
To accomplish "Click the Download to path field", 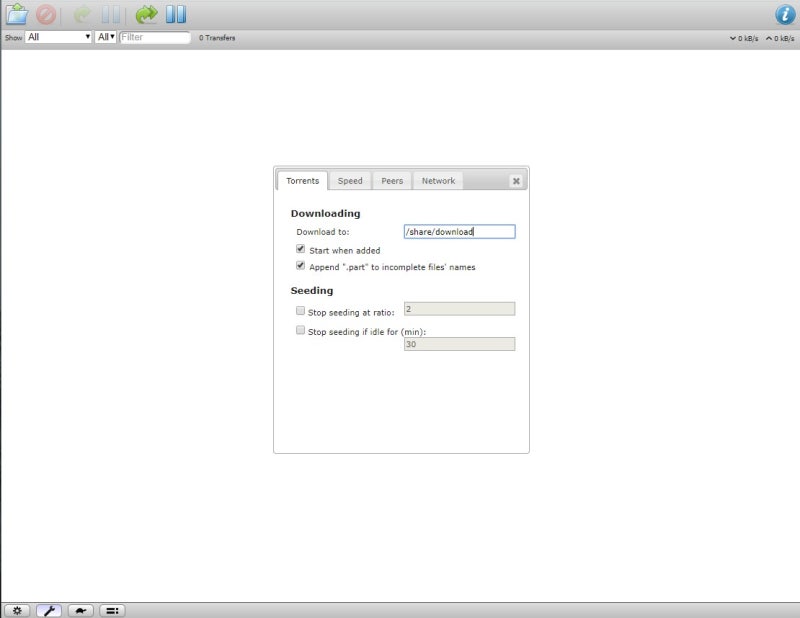I will click(458, 231).
